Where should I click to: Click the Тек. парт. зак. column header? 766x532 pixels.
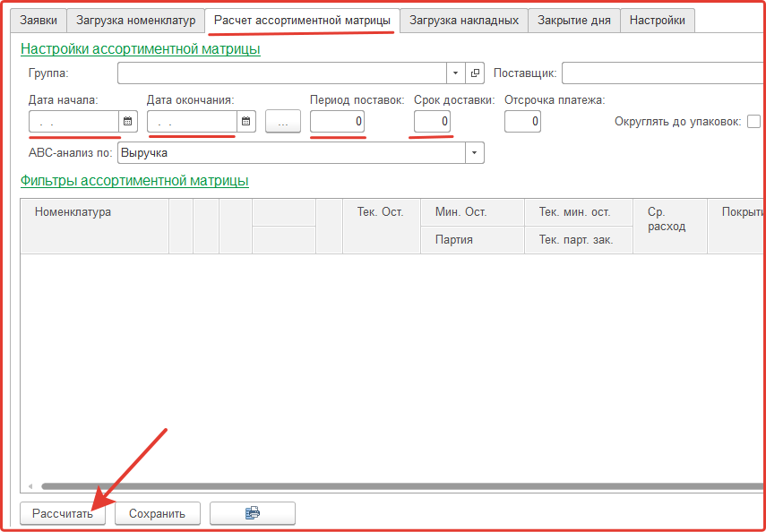579,240
